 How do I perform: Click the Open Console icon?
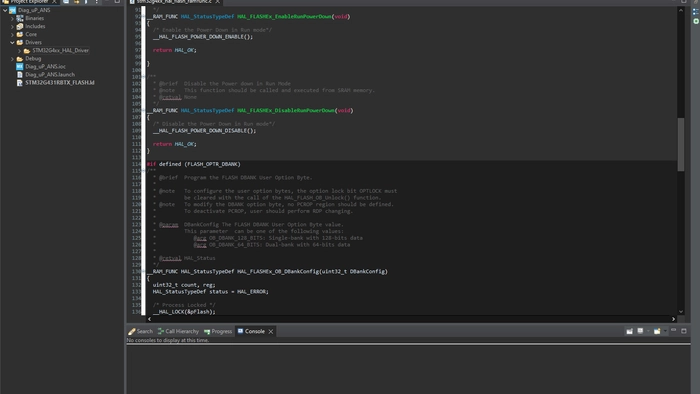pyautogui.click(x=657, y=331)
